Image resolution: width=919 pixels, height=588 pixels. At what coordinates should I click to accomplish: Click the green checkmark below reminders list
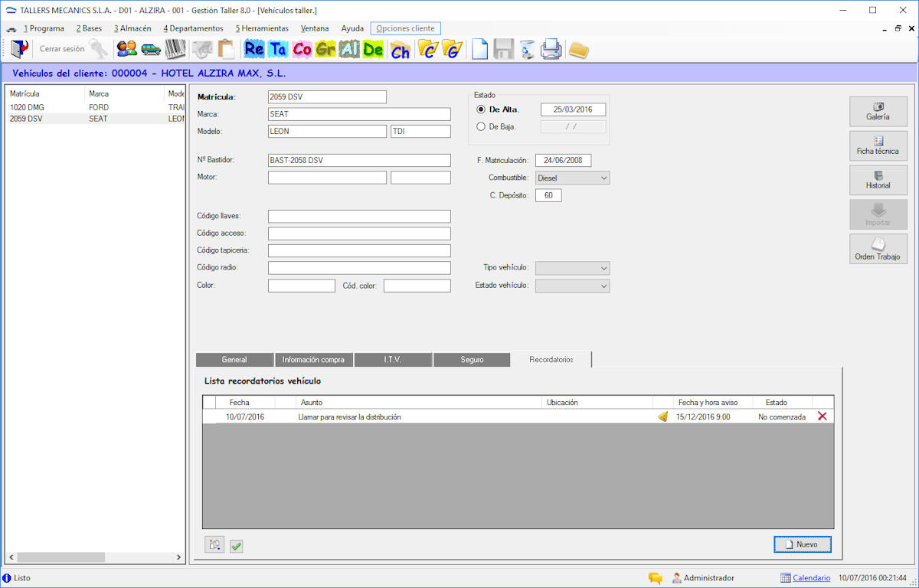[237, 546]
